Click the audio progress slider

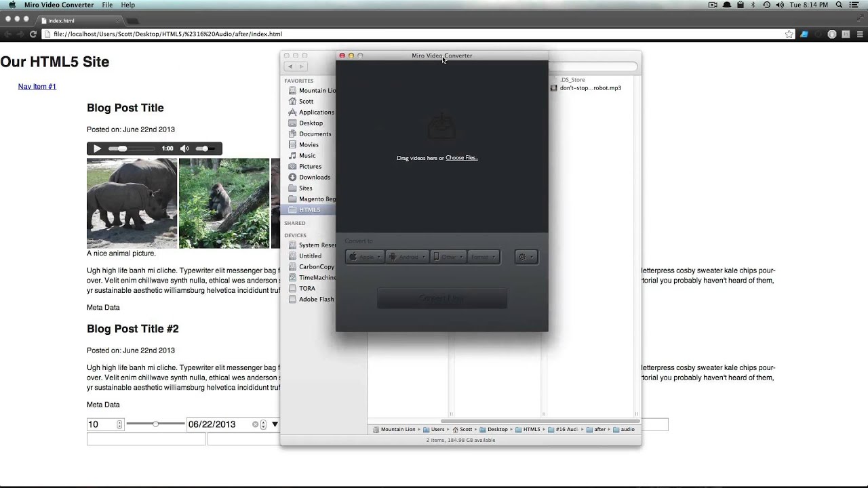(x=132, y=148)
